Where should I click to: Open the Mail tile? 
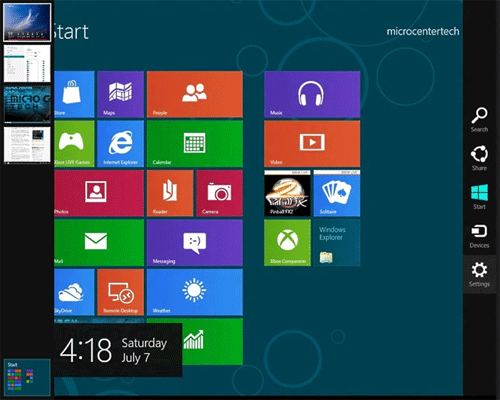coord(99,243)
